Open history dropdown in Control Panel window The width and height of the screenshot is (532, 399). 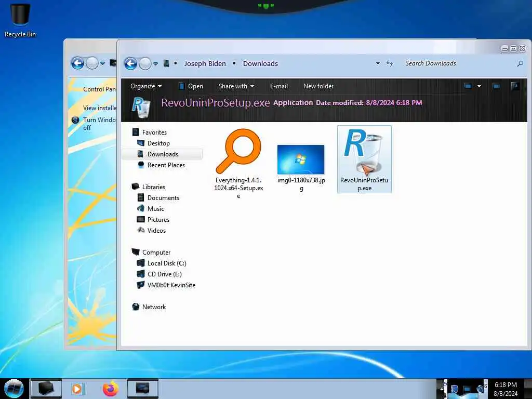[x=102, y=63]
